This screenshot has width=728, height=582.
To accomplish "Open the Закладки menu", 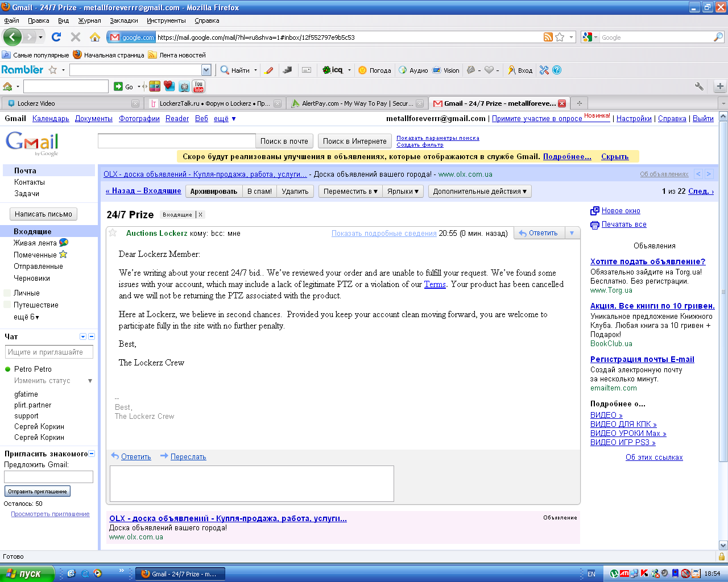I will (124, 20).
